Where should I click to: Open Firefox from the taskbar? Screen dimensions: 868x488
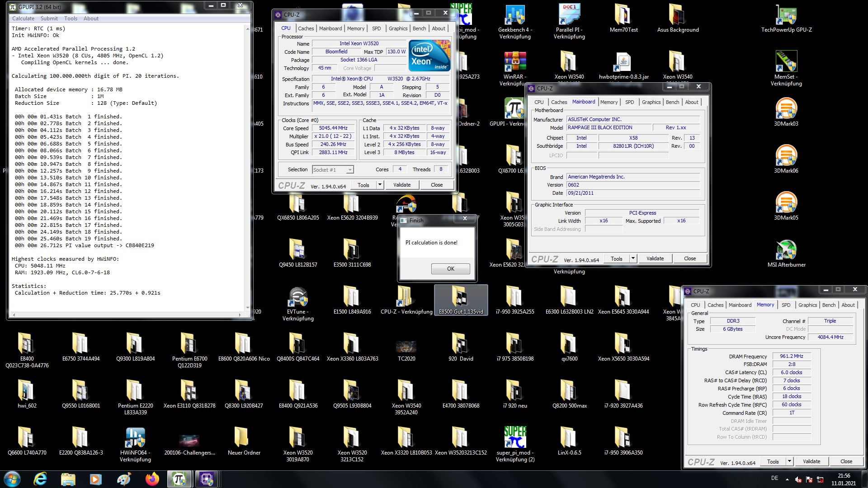(x=152, y=479)
